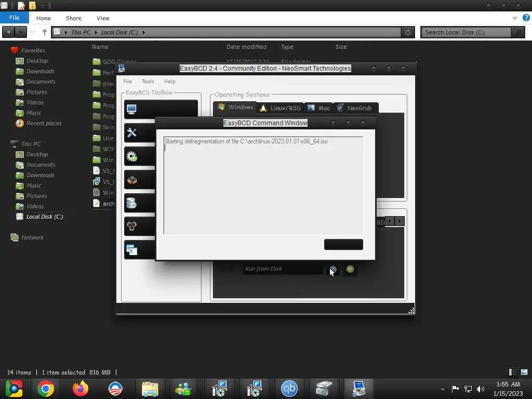Open Explorer Share ribbon tab
Image resolution: width=532 pixels, height=399 pixels.
click(74, 18)
